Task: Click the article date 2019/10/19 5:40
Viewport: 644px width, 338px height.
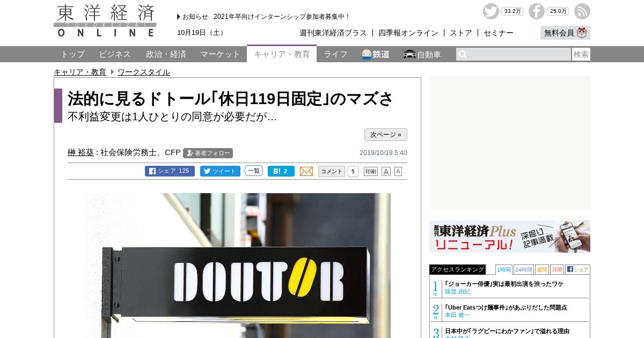Action: [x=383, y=153]
